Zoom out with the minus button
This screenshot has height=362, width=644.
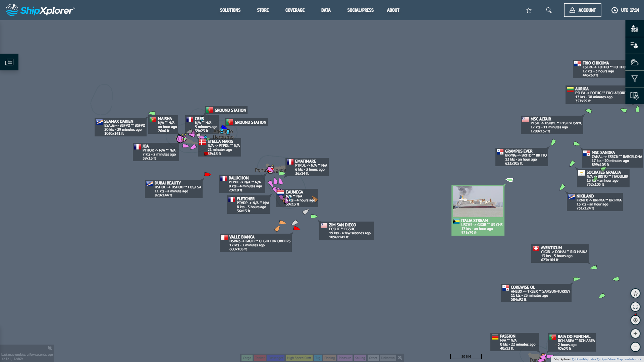635,347
